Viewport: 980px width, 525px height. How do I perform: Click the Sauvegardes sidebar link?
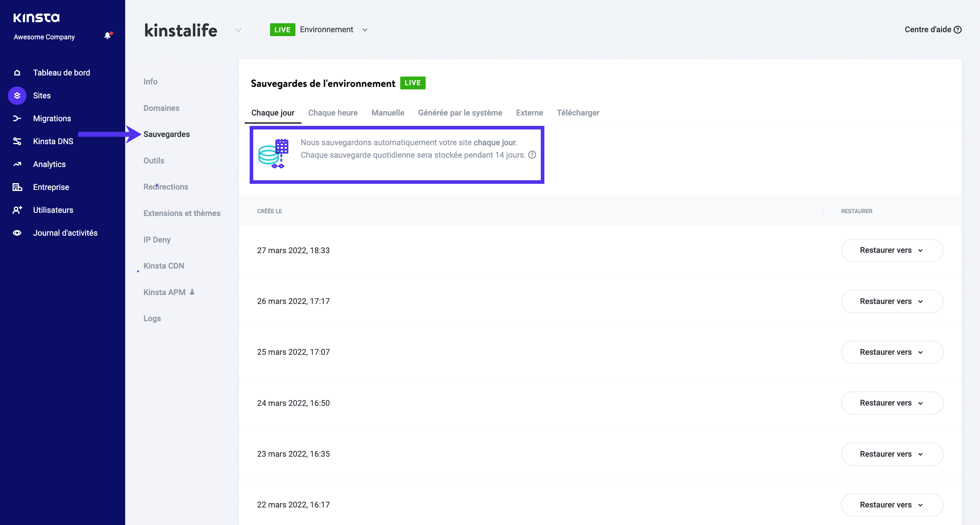tap(167, 134)
